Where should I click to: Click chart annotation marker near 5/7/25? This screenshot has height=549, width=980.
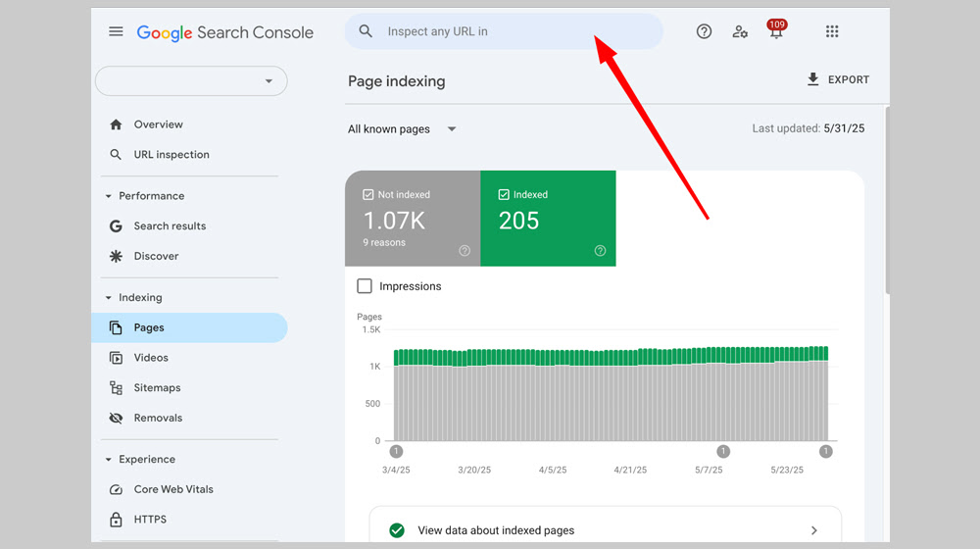tap(723, 452)
